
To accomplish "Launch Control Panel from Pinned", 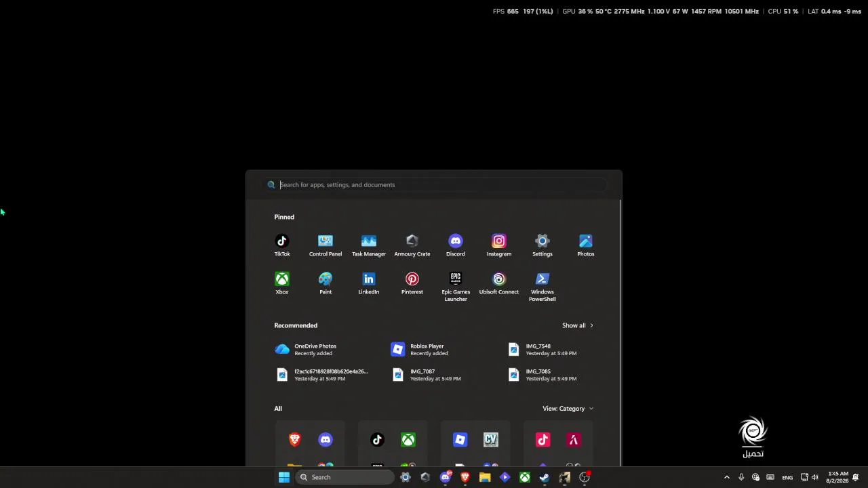I will (325, 245).
